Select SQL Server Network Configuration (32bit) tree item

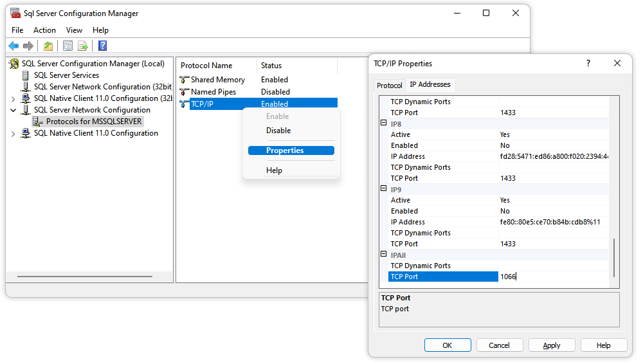coord(102,87)
